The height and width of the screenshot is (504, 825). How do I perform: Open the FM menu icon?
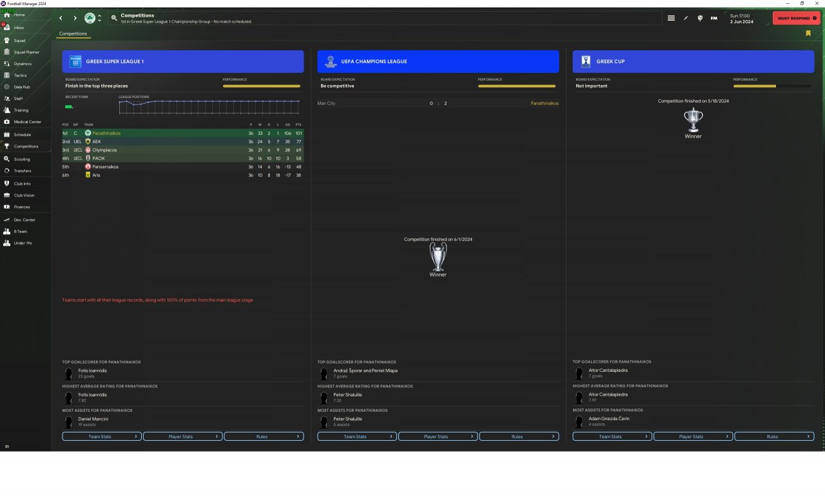[714, 18]
